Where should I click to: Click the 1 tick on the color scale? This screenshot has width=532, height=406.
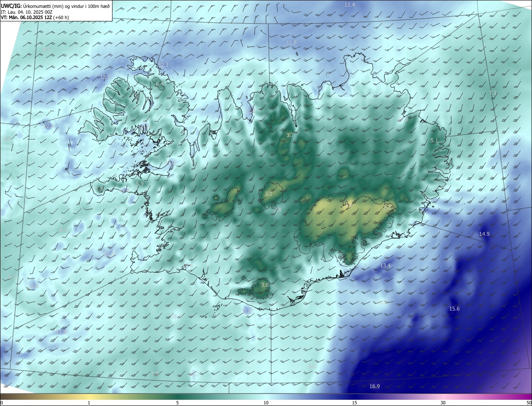click(x=89, y=403)
